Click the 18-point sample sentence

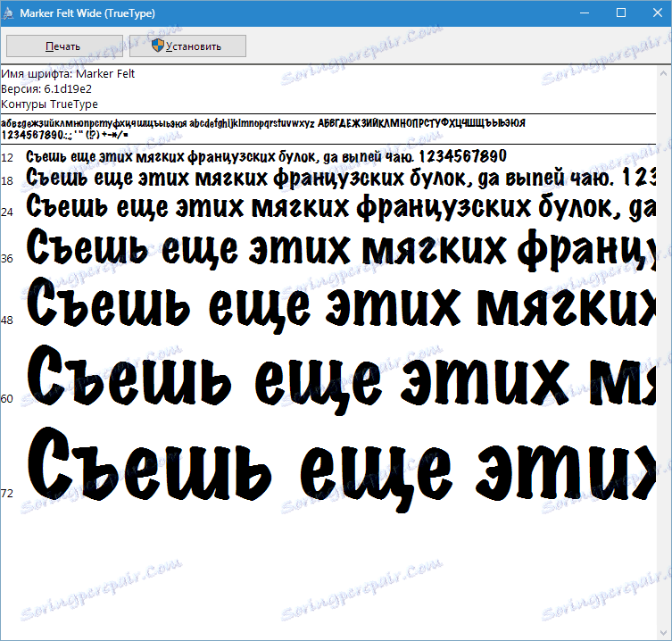coord(341,178)
